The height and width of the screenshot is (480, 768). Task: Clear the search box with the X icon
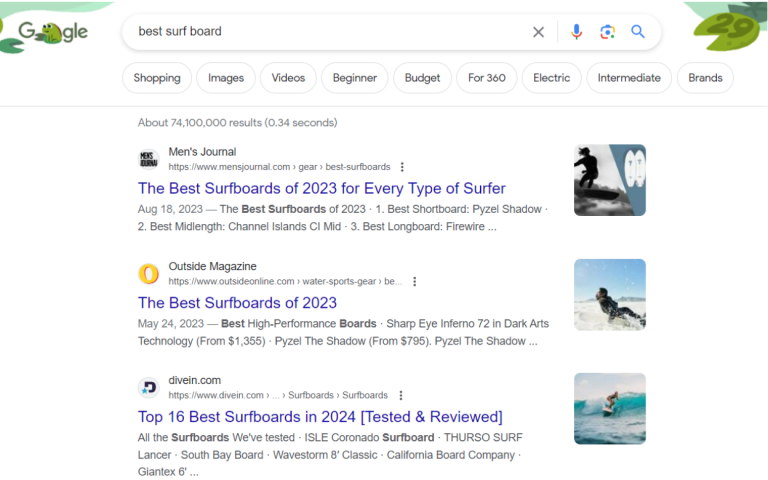pyautogui.click(x=538, y=32)
